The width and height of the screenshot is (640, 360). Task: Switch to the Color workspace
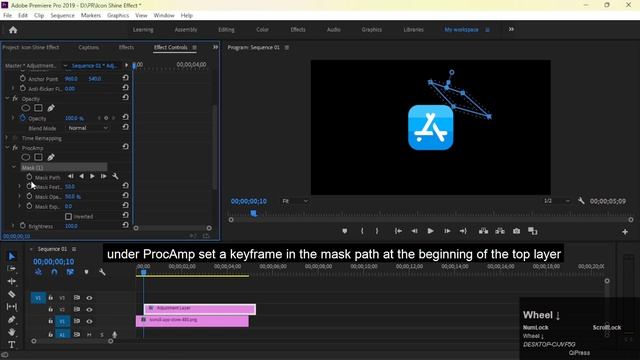[262, 29]
